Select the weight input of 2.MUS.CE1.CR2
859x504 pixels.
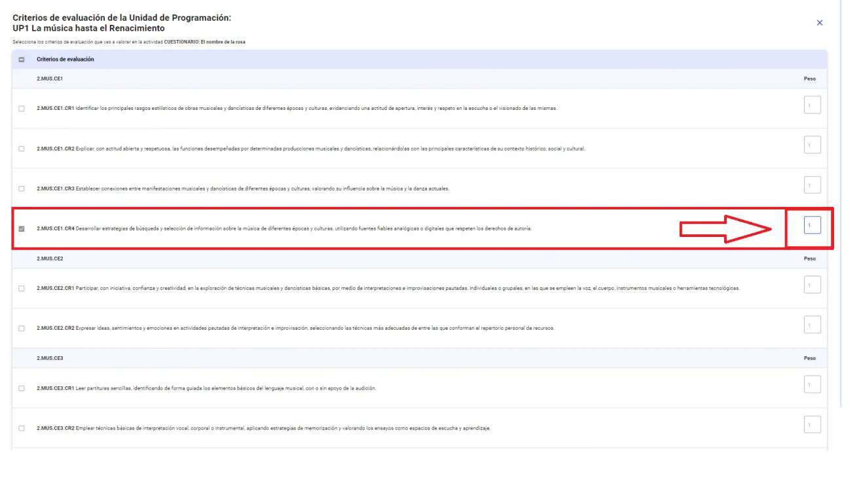[812, 144]
